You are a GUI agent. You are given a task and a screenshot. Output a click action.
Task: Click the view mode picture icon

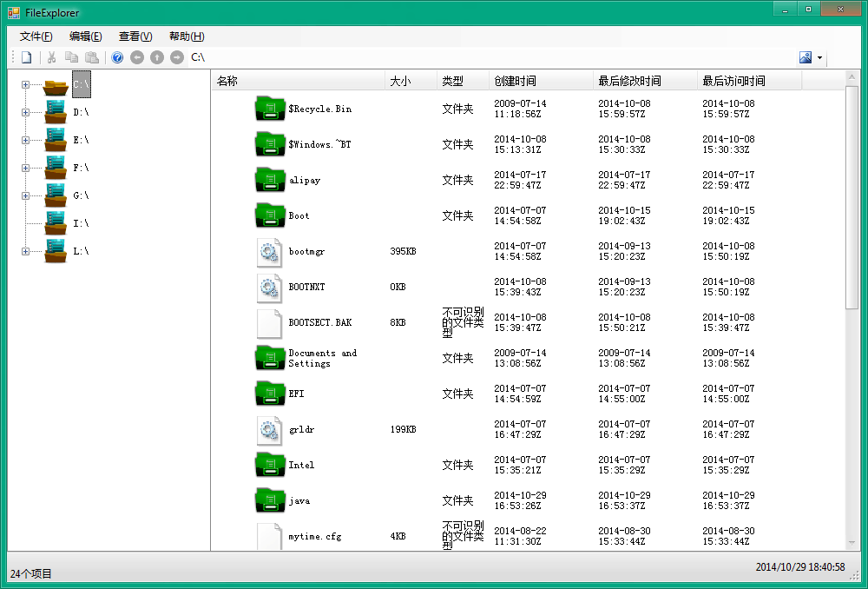(x=806, y=57)
